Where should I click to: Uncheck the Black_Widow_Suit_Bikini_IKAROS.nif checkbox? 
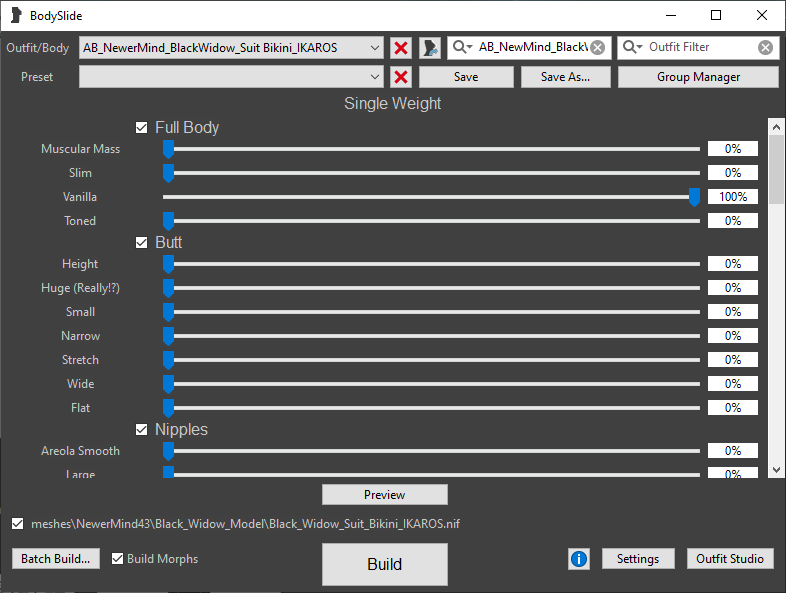point(18,523)
